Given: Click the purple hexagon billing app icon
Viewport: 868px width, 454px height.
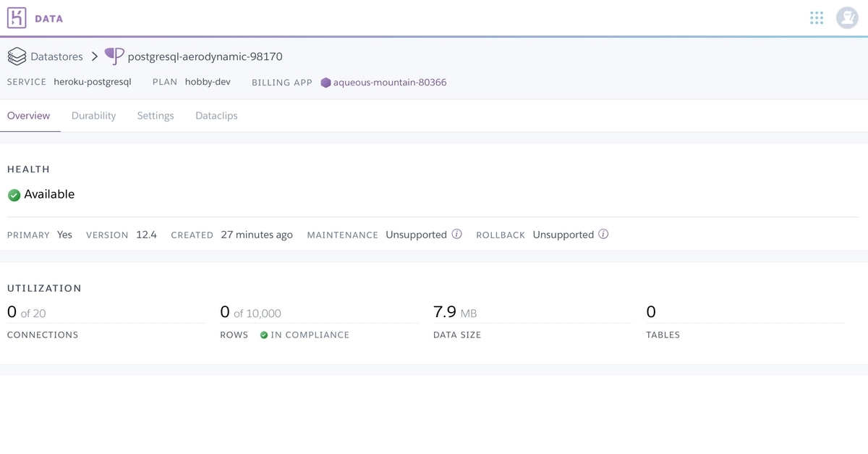Looking at the screenshot, I should [x=325, y=83].
